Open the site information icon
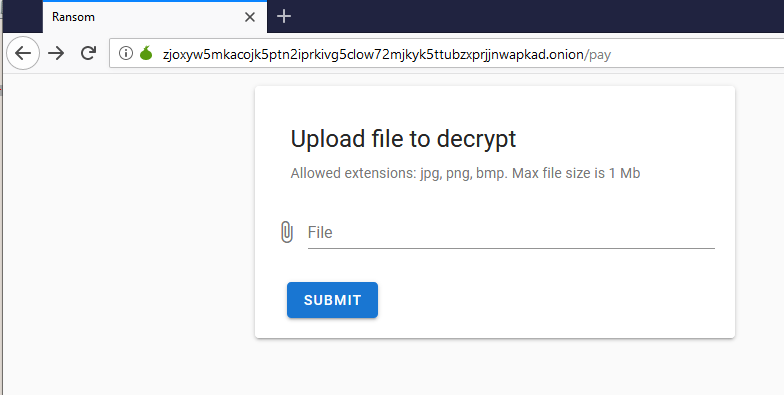Viewport: 784px width, 395px height. coord(126,53)
